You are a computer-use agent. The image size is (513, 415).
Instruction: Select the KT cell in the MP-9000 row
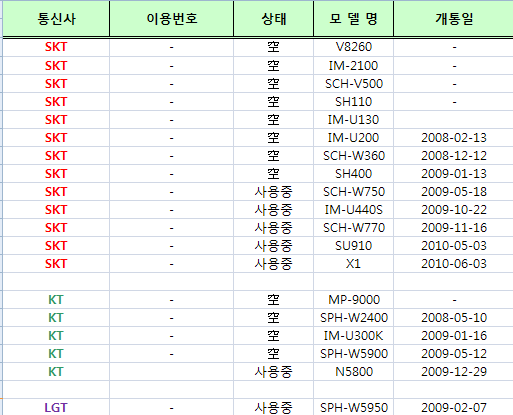tap(56, 300)
